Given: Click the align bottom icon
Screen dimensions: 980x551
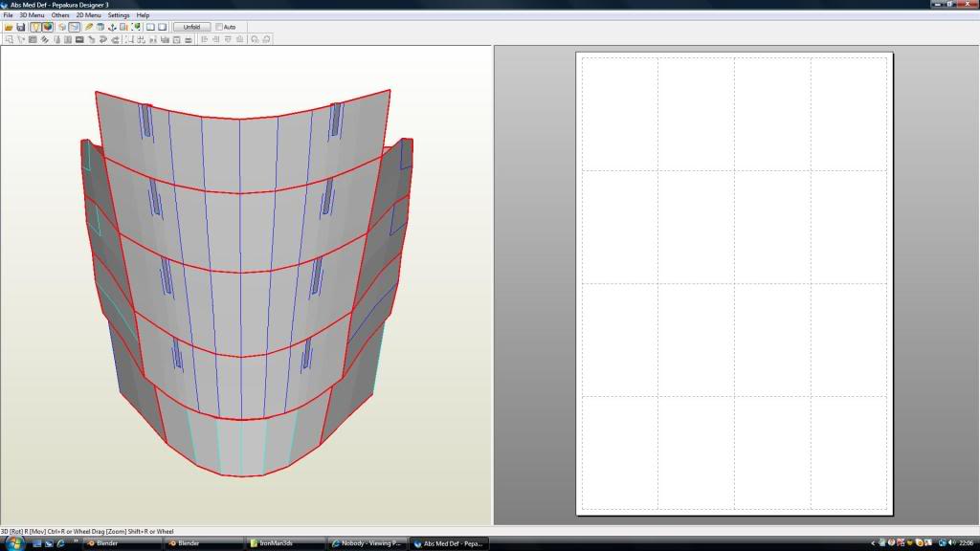Looking at the screenshot, I should (240, 39).
